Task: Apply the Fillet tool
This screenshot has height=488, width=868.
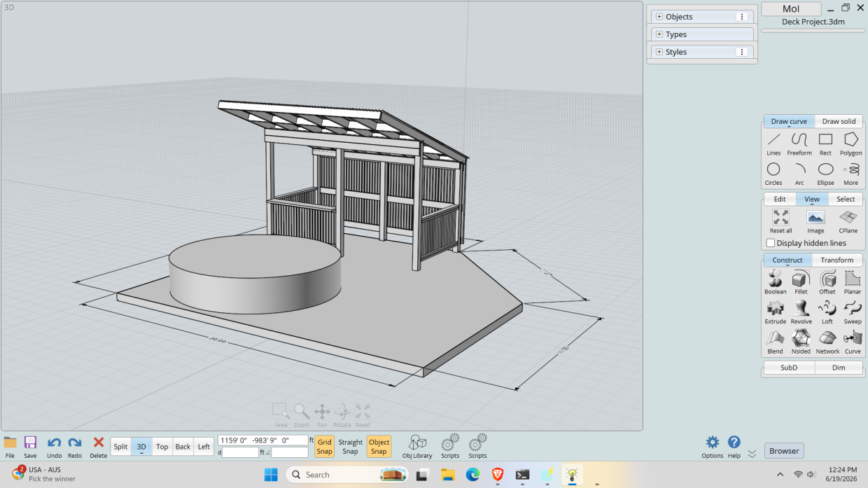Action: tap(801, 282)
